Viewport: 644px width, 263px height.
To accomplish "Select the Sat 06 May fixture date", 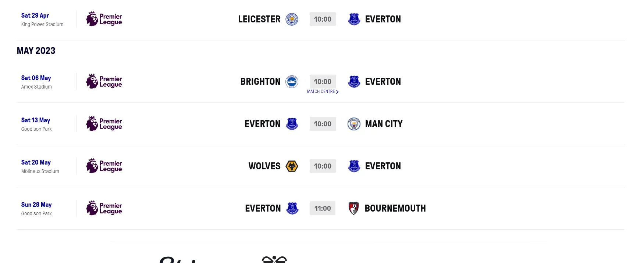I will click(36, 78).
